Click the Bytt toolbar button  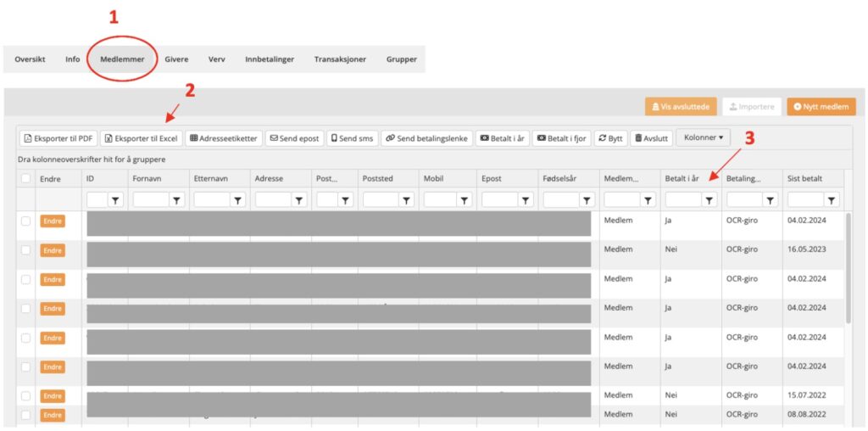tap(610, 138)
